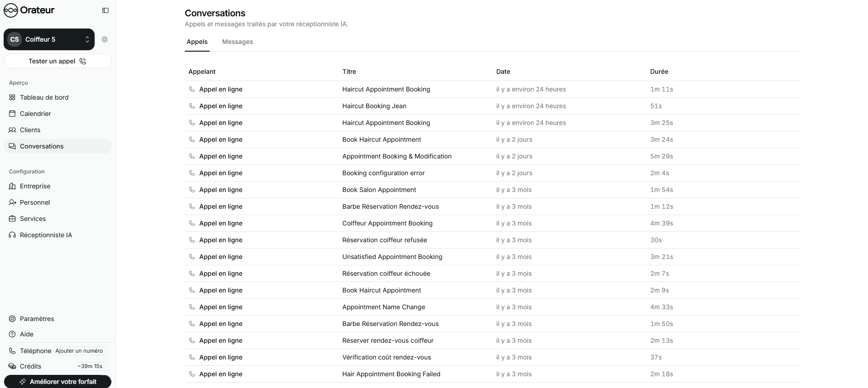Click phone icon of Book Salon Appointment row
868x388 pixels.
[192, 190]
